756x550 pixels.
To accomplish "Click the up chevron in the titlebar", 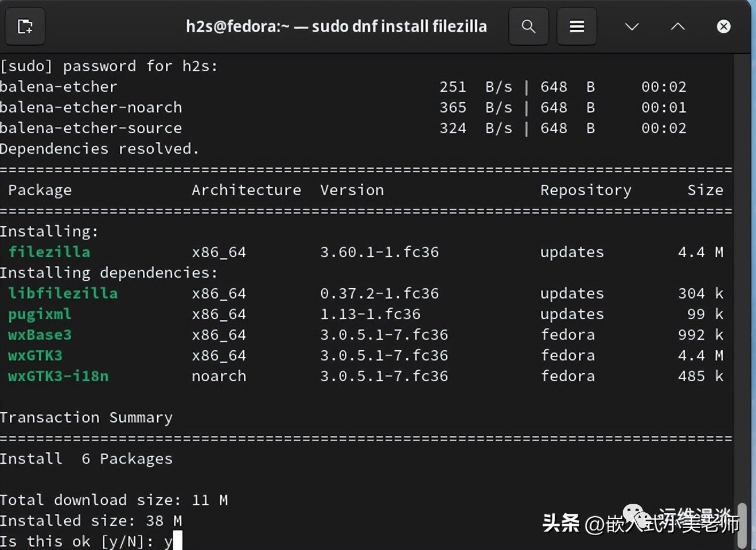I will [677, 26].
